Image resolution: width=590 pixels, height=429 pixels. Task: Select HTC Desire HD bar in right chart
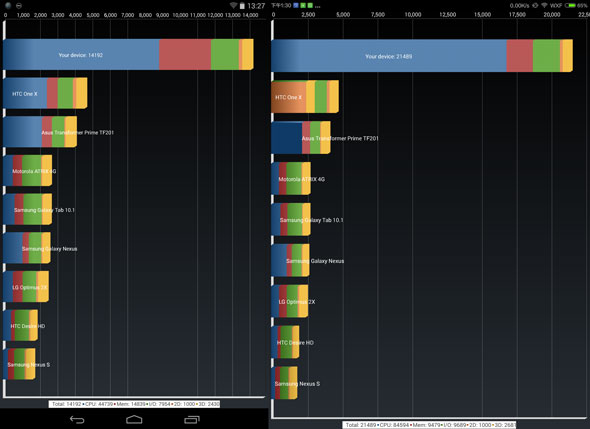[x=285, y=342]
